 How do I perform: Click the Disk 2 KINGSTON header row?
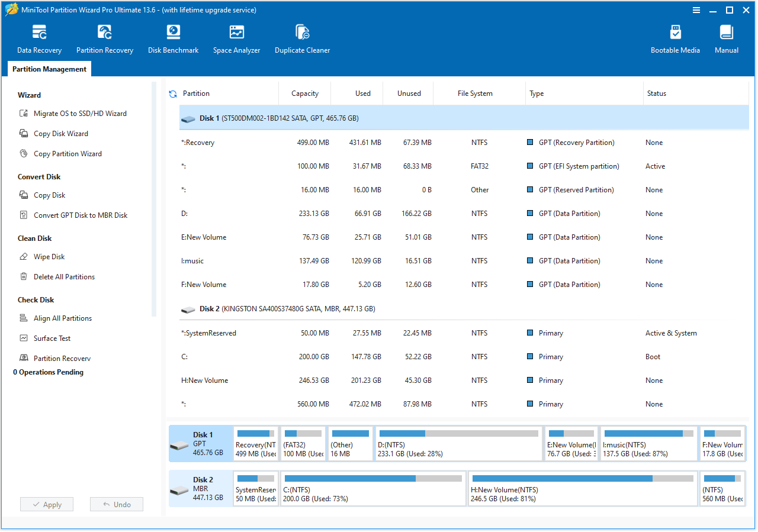click(x=464, y=309)
